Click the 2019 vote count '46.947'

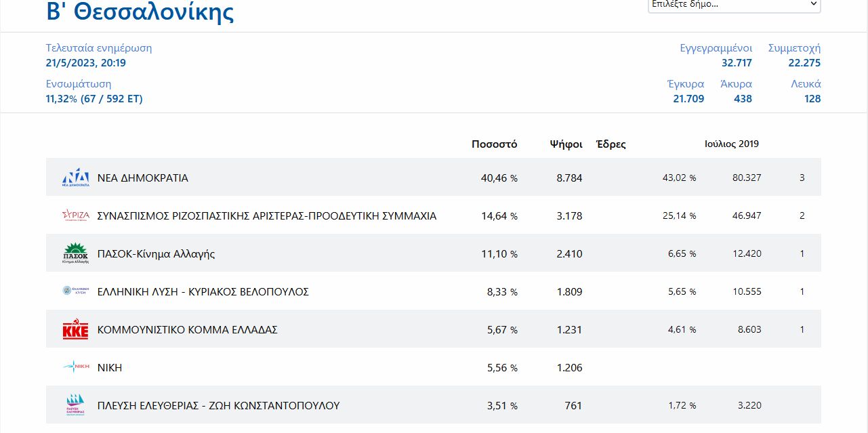tap(747, 216)
